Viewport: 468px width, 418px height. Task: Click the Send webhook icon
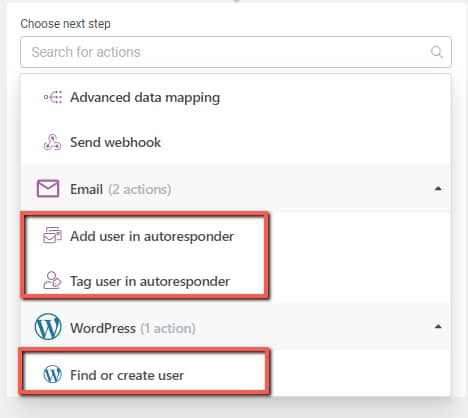52,142
